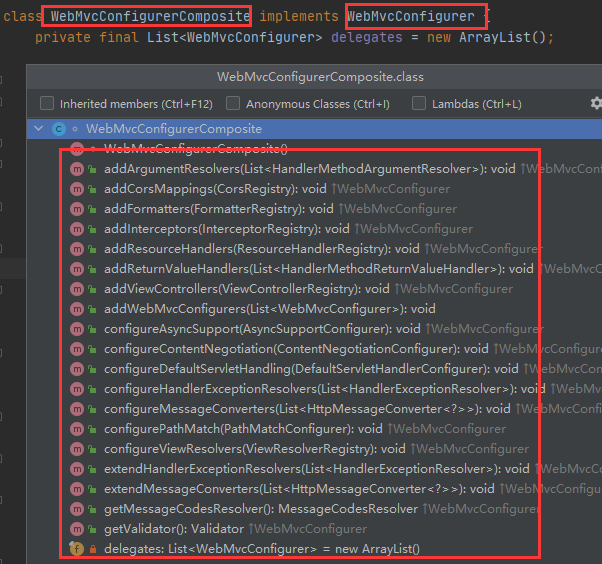Go to configurePathMatch method

coord(243,428)
